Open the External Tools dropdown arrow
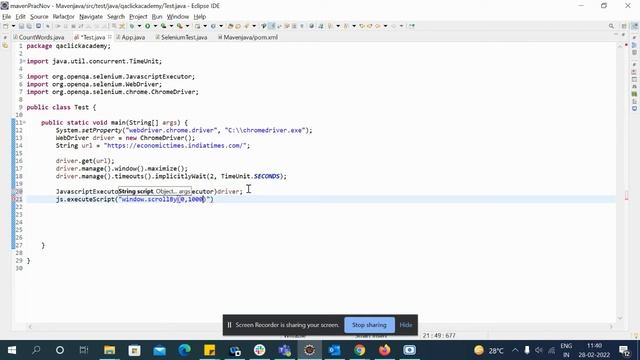The image size is (640, 360). (x=187, y=26)
